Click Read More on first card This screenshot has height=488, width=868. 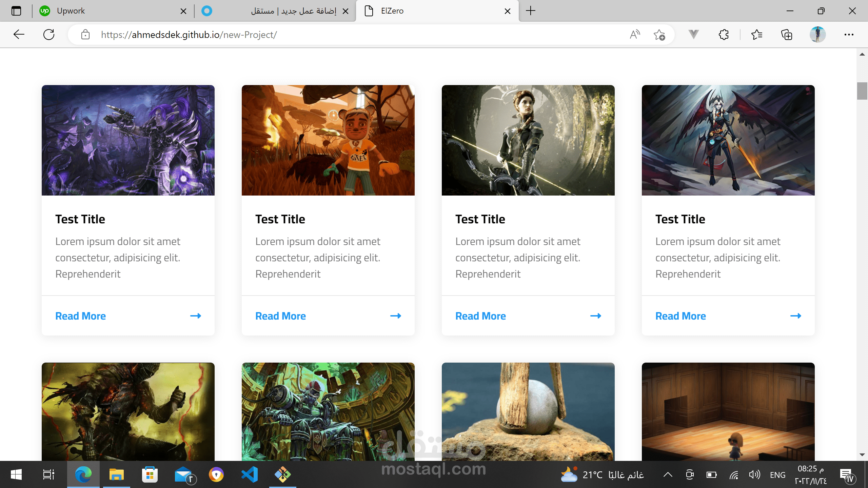click(80, 316)
